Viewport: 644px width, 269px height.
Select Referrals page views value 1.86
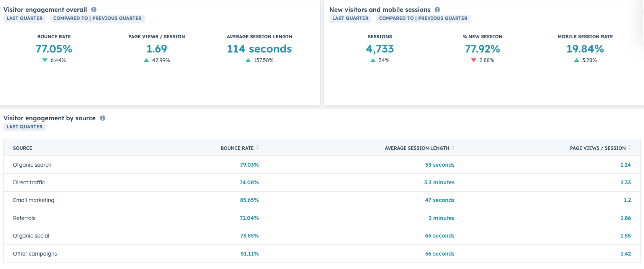point(625,218)
